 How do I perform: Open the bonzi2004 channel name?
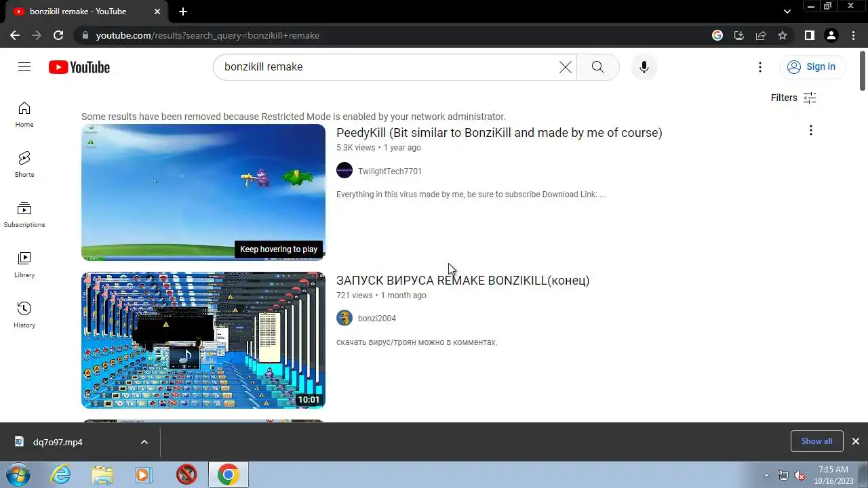[x=377, y=319]
